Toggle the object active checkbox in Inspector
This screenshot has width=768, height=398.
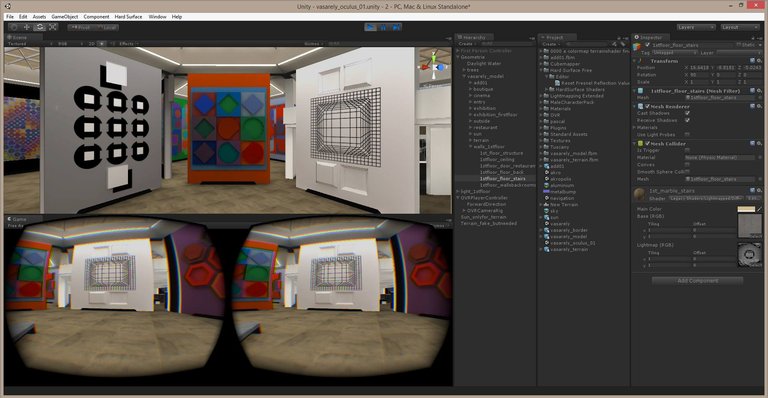pyautogui.click(x=647, y=45)
